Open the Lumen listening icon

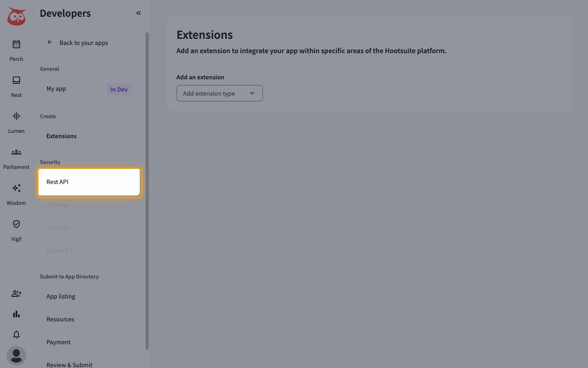16,116
